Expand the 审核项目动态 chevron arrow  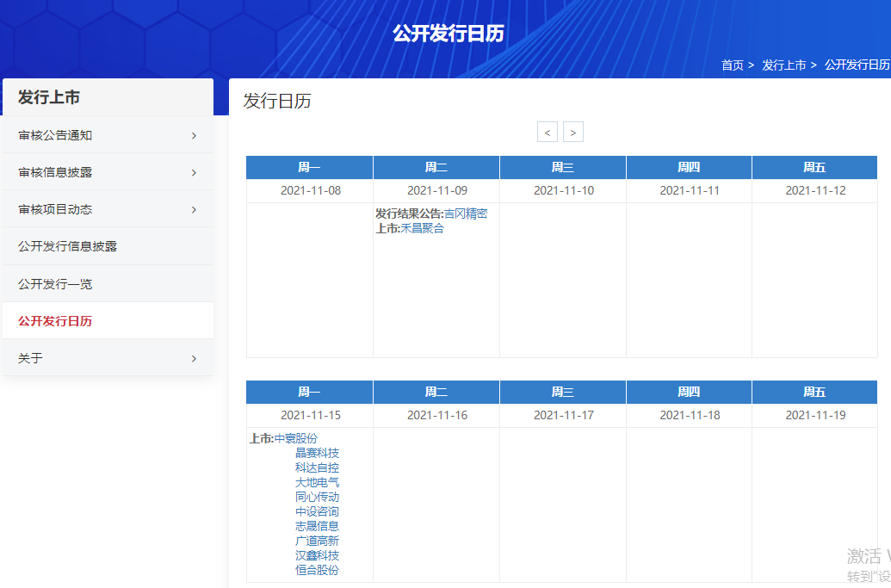click(x=194, y=209)
